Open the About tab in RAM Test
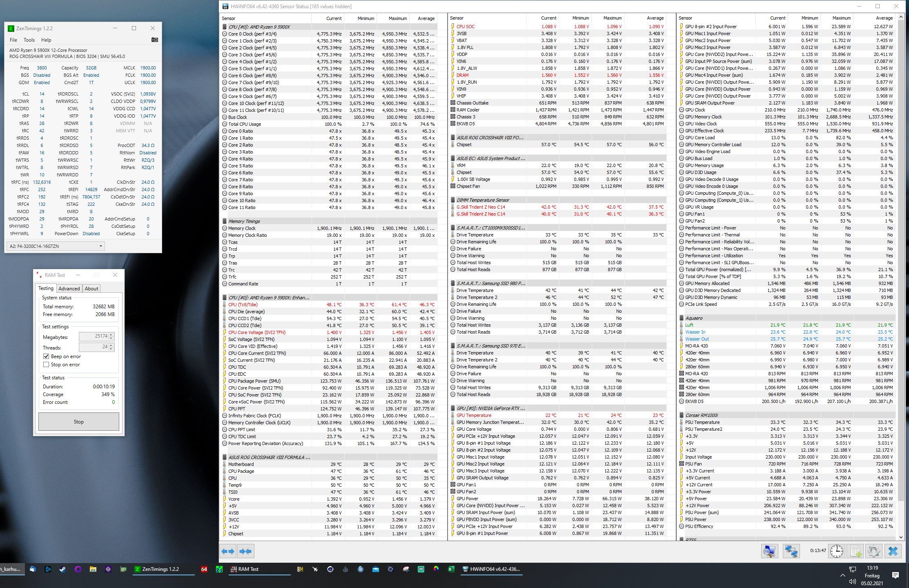Image resolution: width=909 pixels, height=588 pixels. 91,288
